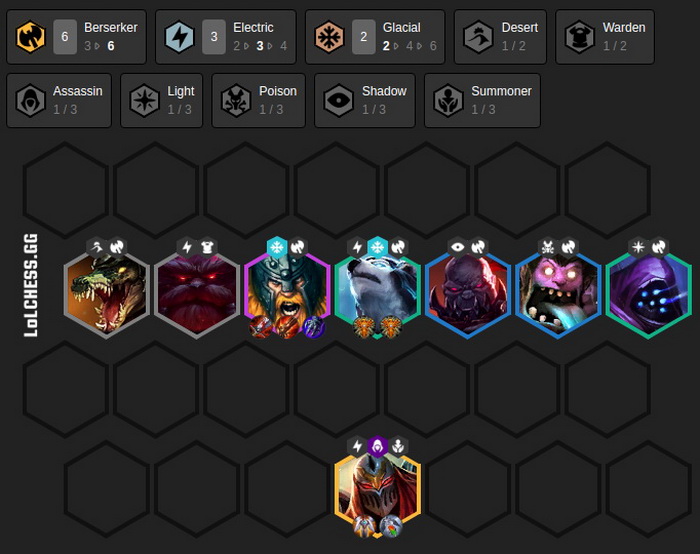Select the Light trait icon
This screenshot has width=700, height=554.
pos(144,100)
